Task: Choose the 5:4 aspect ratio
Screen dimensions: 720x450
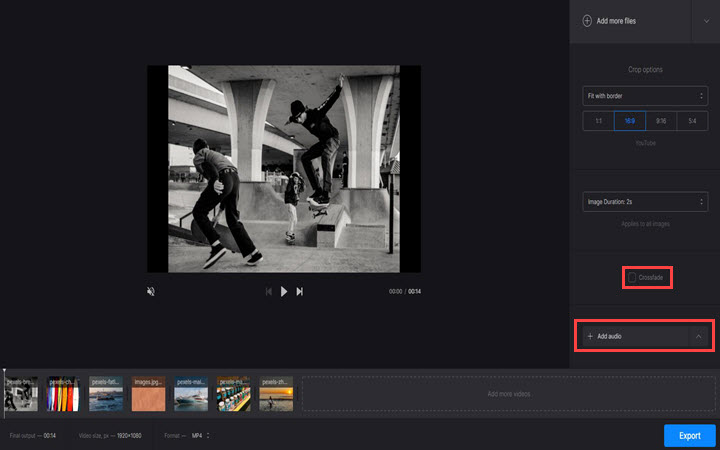Action: click(692, 120)
